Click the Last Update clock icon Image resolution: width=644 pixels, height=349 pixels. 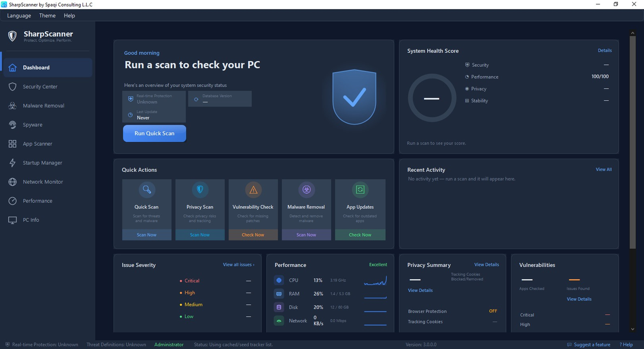coord(130,115)
